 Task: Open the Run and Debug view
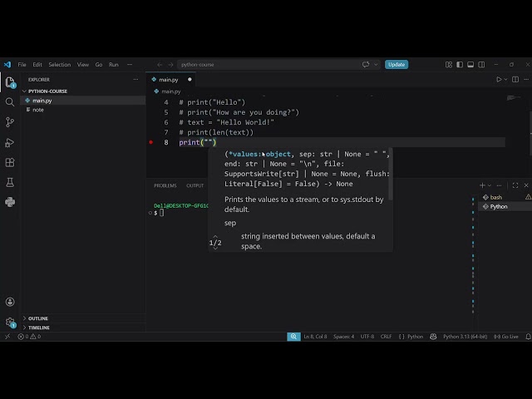(10, 142)
